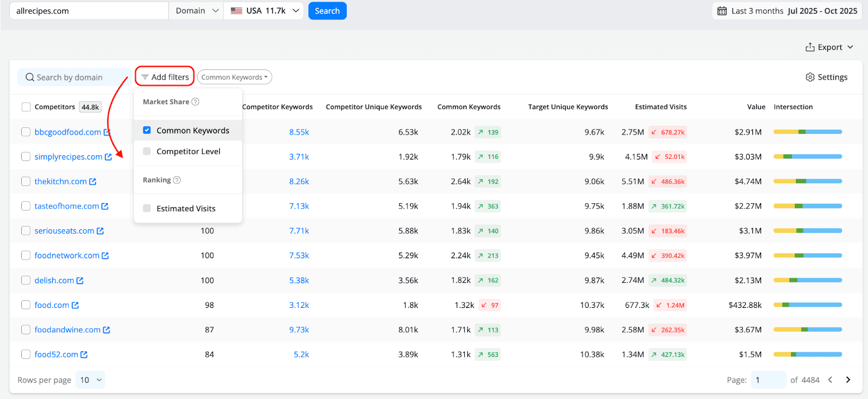Open thekitchn.com external link icon
Screen dimensions: 868x399
pyautogui.click(x=93, y=182)
